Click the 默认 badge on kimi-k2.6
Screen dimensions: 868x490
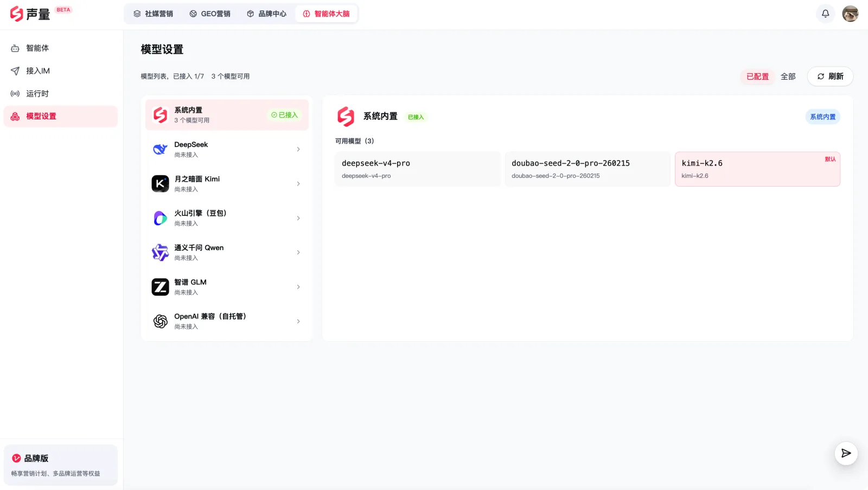click(830, 160)
